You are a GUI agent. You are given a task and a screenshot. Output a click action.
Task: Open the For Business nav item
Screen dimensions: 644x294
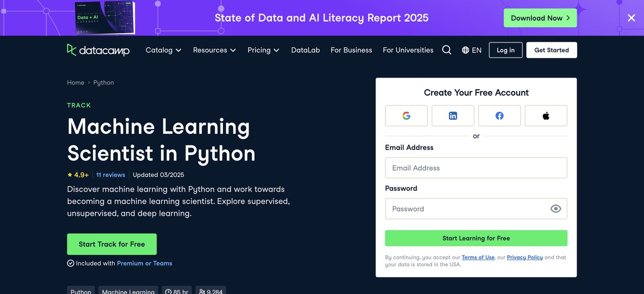(351, 50)
